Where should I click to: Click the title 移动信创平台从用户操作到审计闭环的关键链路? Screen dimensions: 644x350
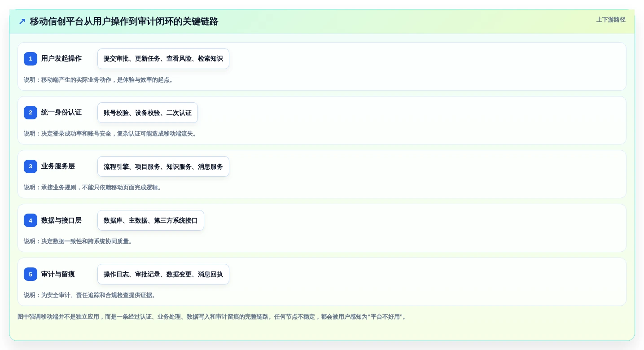124,21
